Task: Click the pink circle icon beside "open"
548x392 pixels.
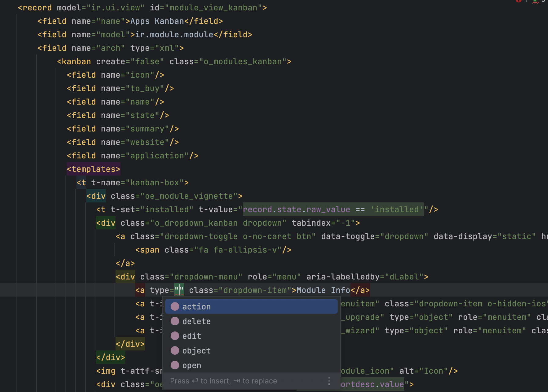Action: (175, 365)
